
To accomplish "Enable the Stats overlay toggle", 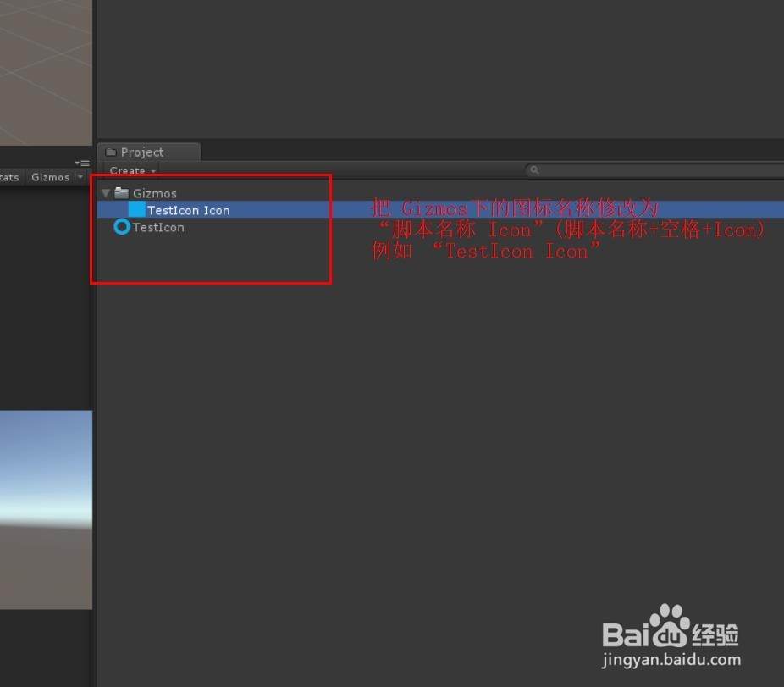I will pos(8,177).
